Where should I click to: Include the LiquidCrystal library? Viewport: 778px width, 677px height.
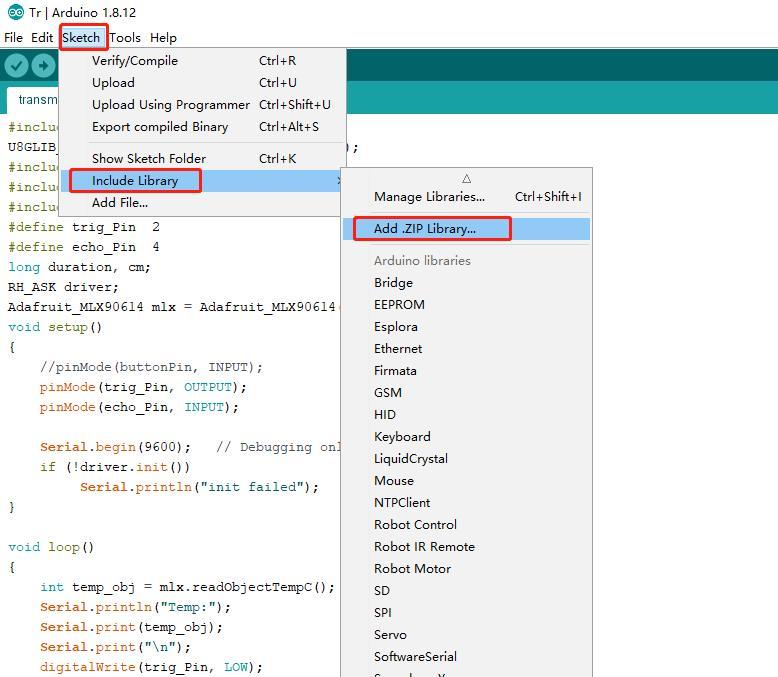[x=466, y=459]
